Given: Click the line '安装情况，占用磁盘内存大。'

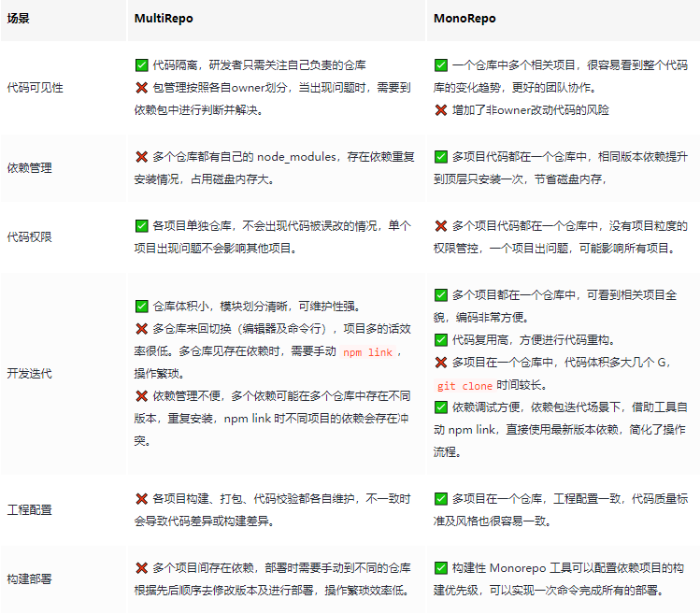Looking at the screenshot, I should coord(204,179).
